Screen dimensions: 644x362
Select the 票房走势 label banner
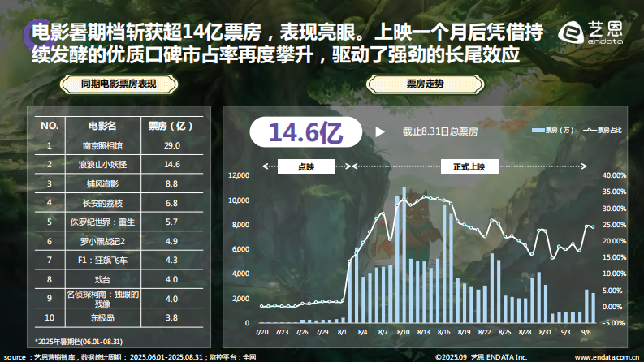coord(425,84)
